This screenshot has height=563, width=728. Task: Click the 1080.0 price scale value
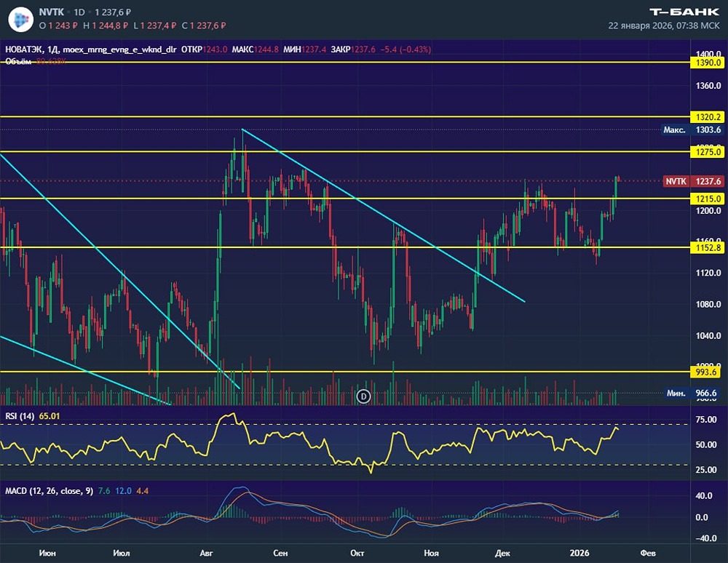tap(708, 305)
